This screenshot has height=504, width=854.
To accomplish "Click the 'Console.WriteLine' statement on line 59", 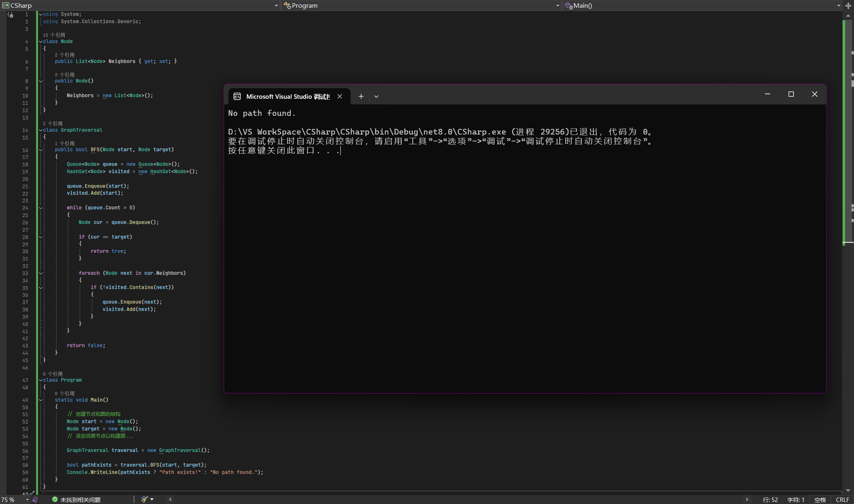I will [165, 472].
